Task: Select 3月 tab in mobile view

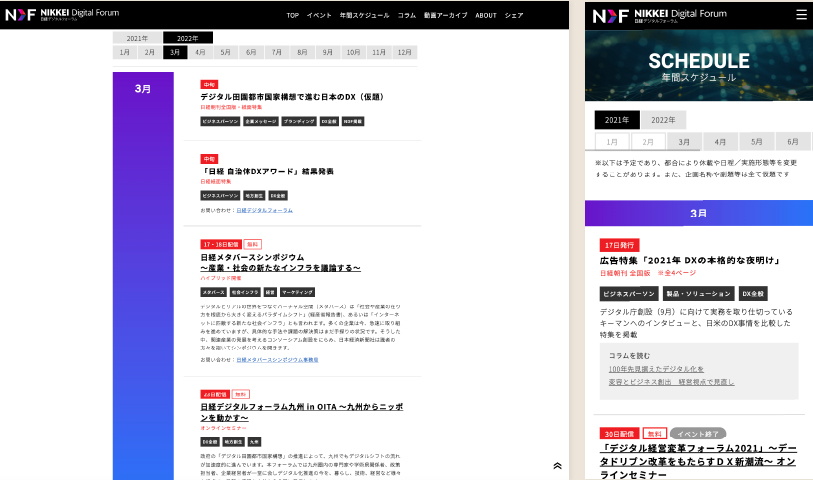Action: [x=684, y=142]
